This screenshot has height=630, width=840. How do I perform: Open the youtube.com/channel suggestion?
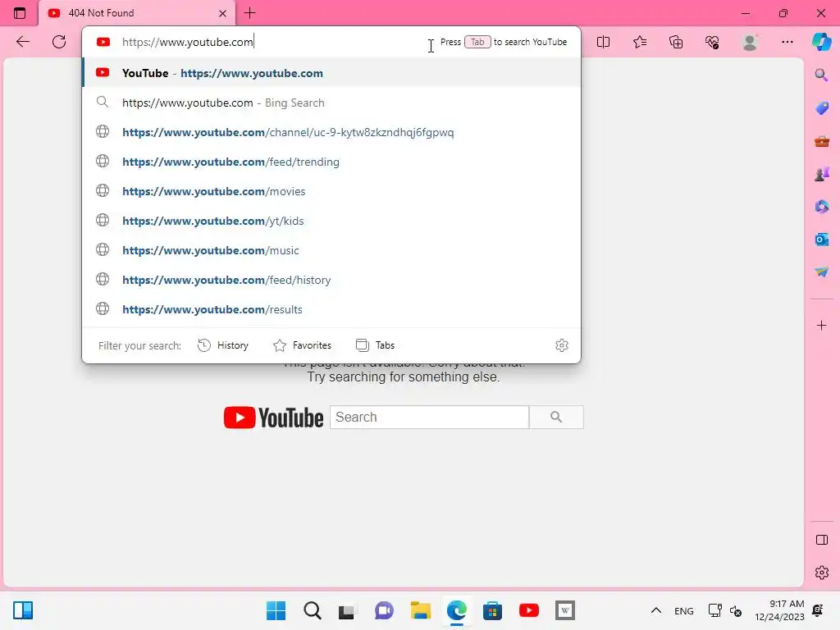331,132
